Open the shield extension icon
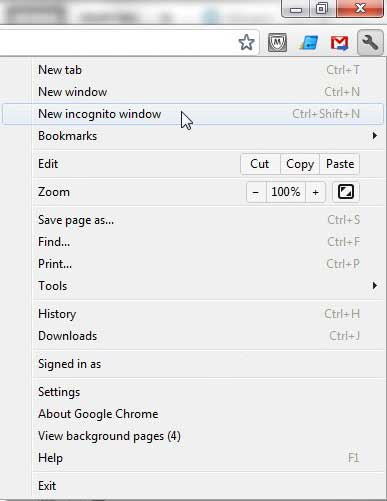Screen dimensions: 387x501 277,42
